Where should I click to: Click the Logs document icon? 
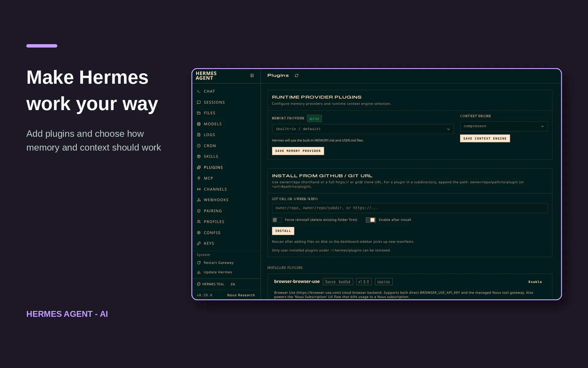199,135
